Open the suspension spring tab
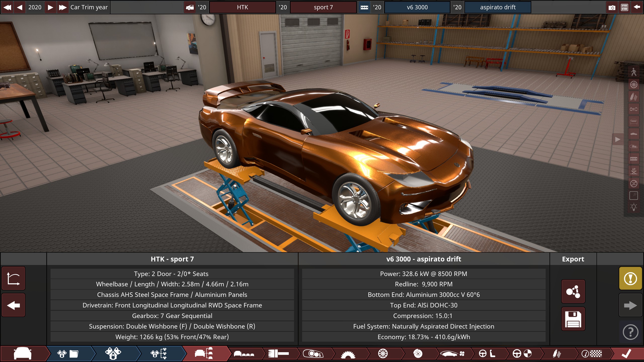This screenshot has height=362, width=644. point(557,354)
